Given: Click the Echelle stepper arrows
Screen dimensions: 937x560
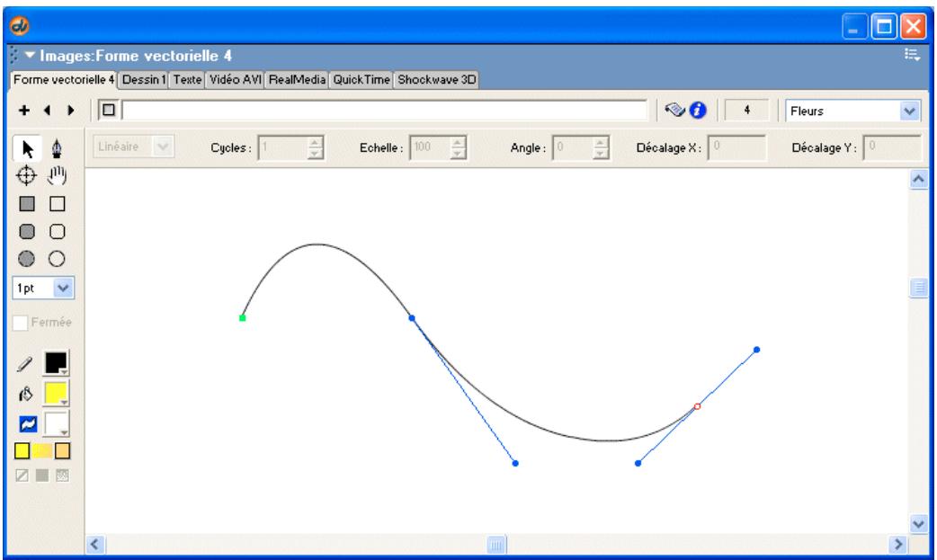Looking at the screenshot, I should 458,147.
